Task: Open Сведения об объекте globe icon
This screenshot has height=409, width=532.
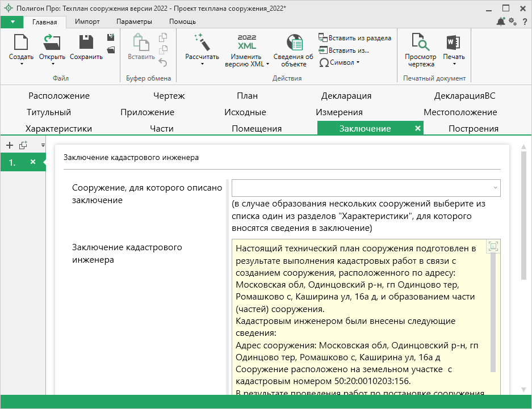Action: tap(294, 43)
